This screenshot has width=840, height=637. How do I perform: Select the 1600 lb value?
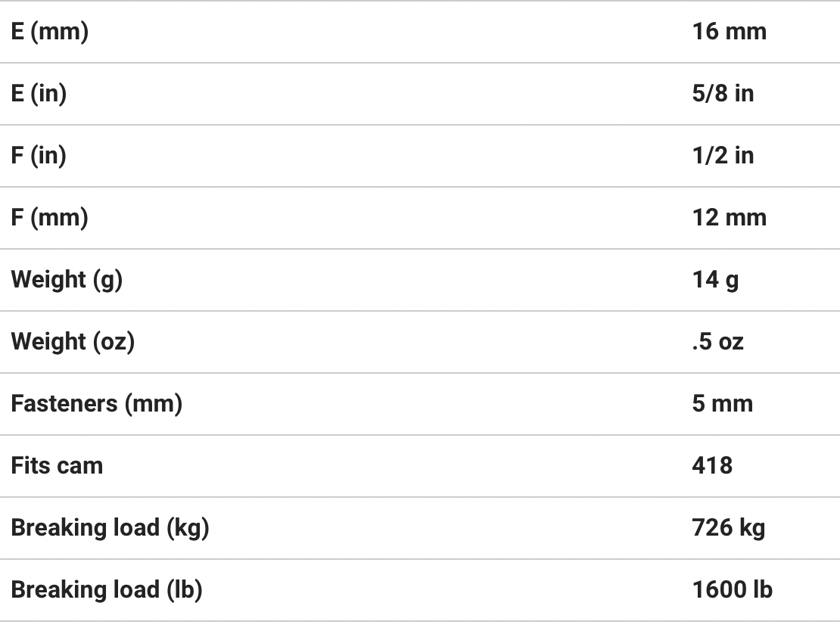click(x=732, y=590)
